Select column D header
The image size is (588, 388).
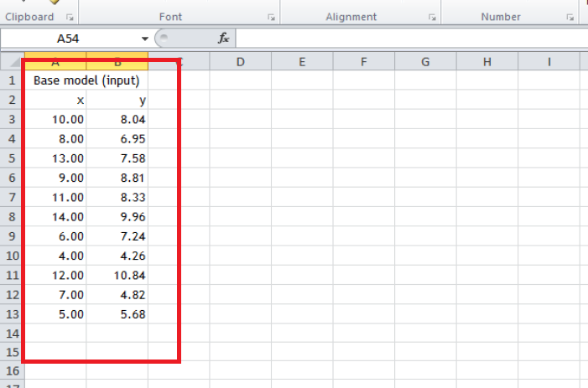[241, 62]
